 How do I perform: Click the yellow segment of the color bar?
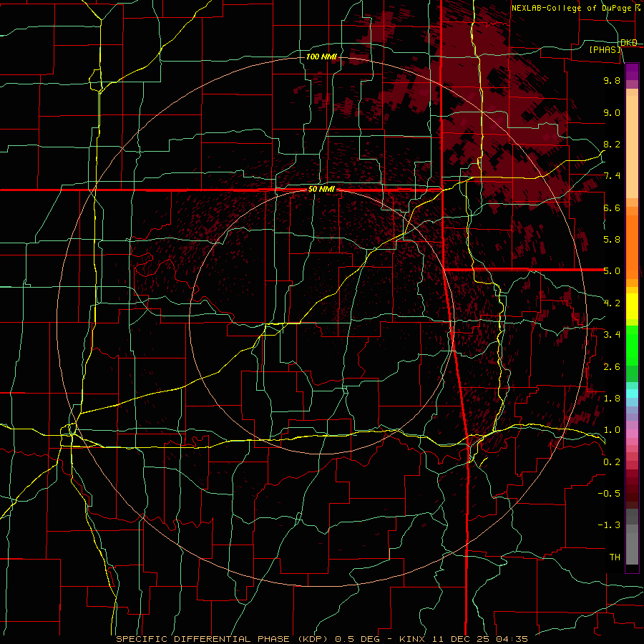(x=632, y=306)
